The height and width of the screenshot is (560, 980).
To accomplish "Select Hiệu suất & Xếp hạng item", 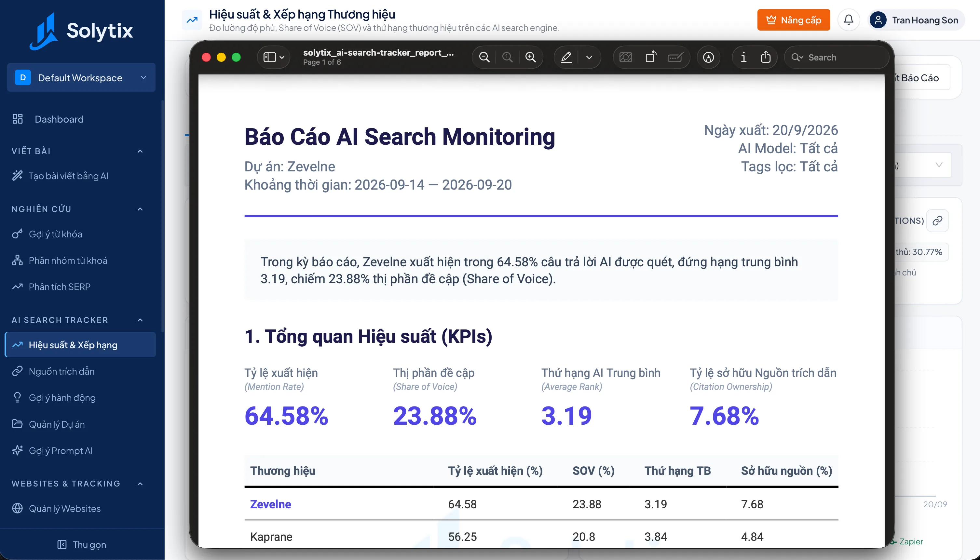I will (80, 345).
